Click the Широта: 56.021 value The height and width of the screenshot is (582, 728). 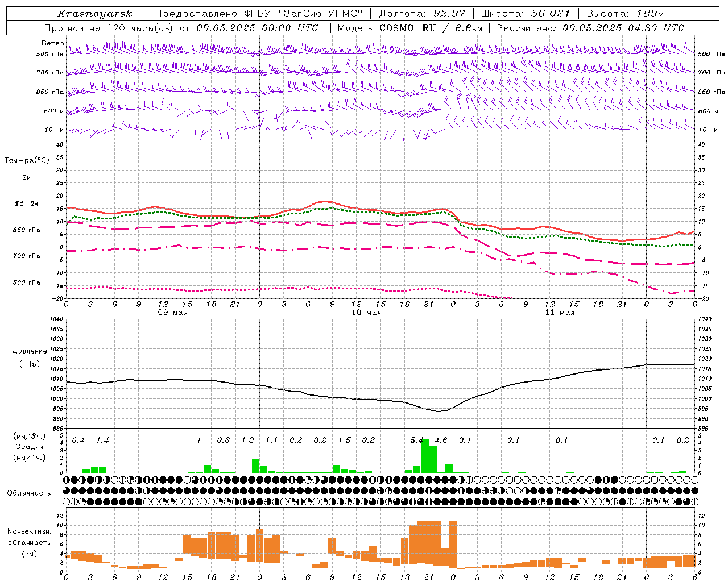pos(525,14)
